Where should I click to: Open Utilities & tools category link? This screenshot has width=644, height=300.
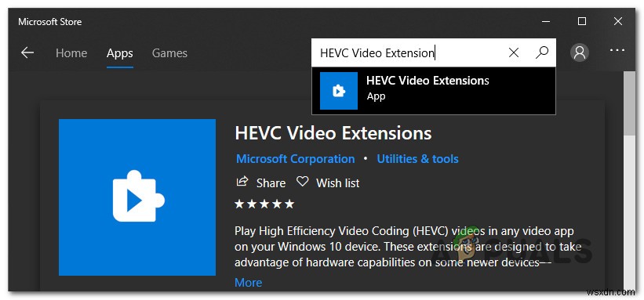tap(417, 159)
